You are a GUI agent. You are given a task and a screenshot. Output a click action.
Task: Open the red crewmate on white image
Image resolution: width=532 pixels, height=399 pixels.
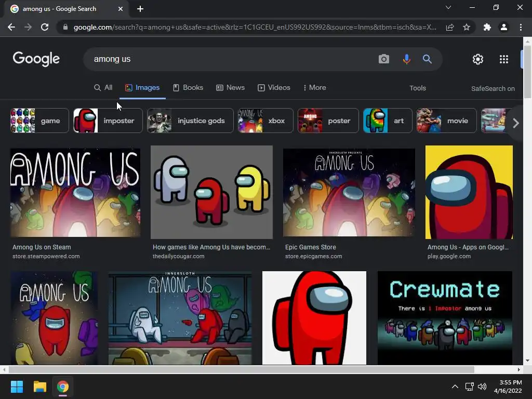click(x=314, y=318)
